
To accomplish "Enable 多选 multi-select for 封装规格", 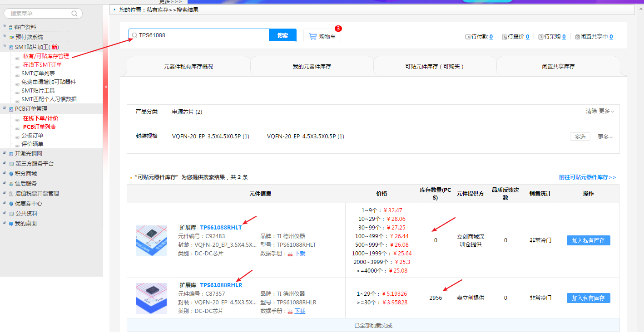I will pyautogui.click(x=580, y=137).
